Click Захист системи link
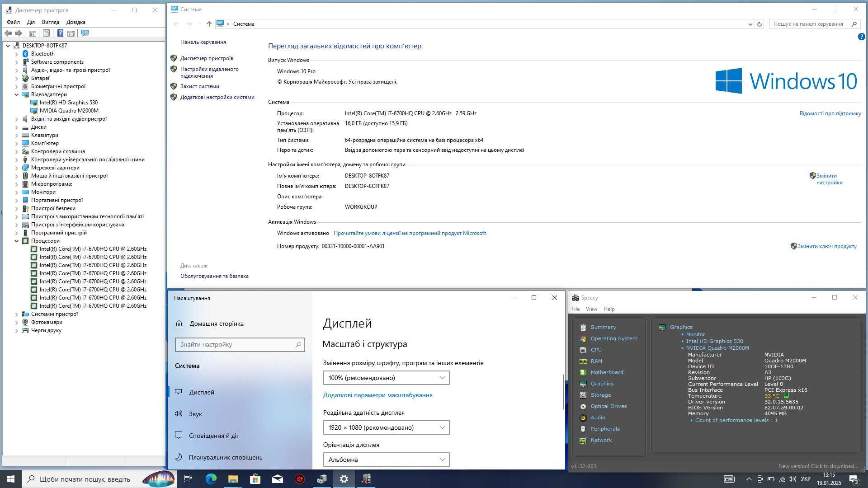868x488 pixels. (x=200, y=86)
